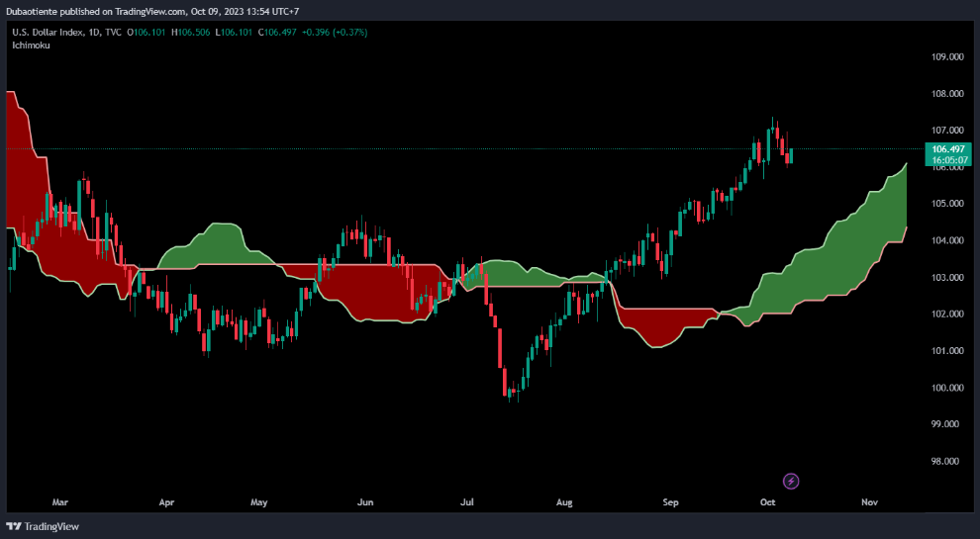Click the latest green candlestick in October
The image size is (980, 539).
pyautogui.click(x=791, y=154)
